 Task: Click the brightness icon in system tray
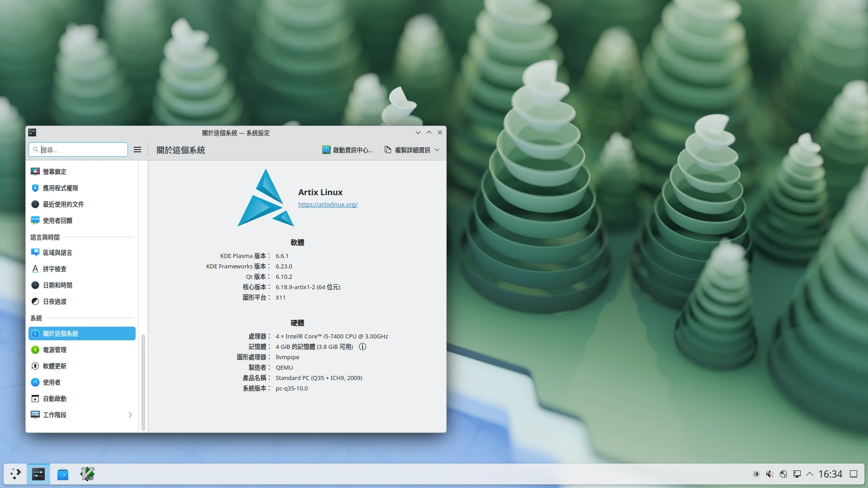756,474
